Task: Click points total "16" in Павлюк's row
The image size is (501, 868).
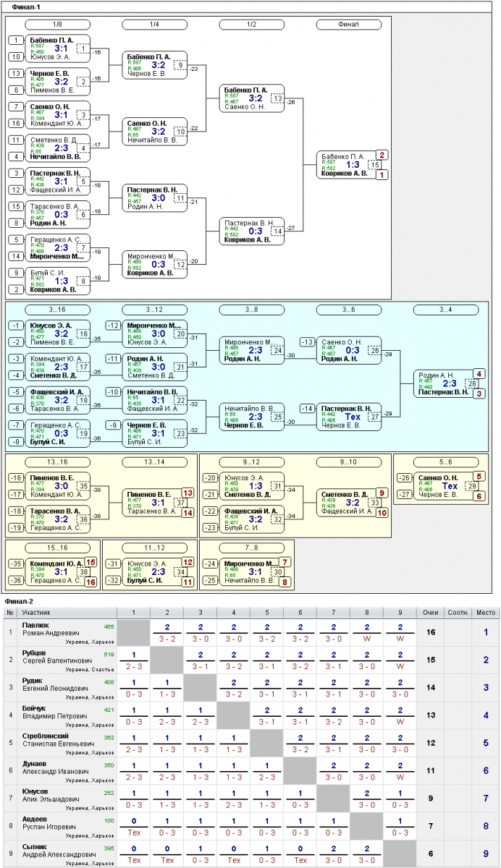Action: [x=431, y=632]
